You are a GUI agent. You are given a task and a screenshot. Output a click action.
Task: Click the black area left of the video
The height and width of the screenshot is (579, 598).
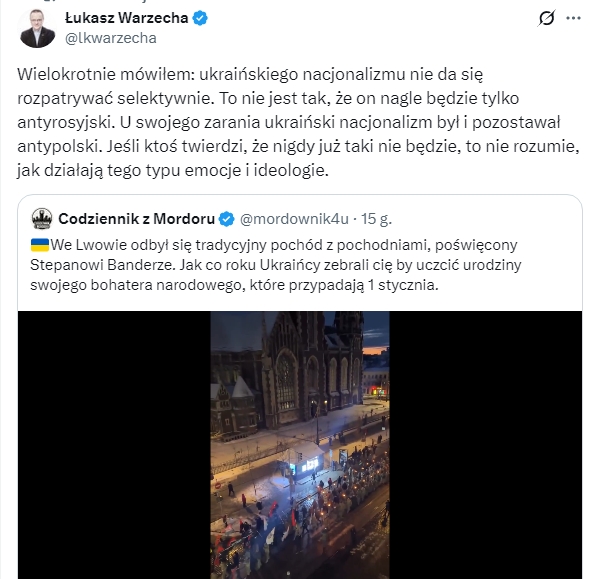114,445
